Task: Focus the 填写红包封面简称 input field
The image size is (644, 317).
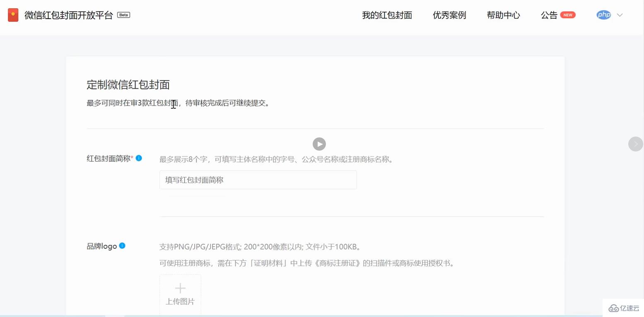Action: 258,180
